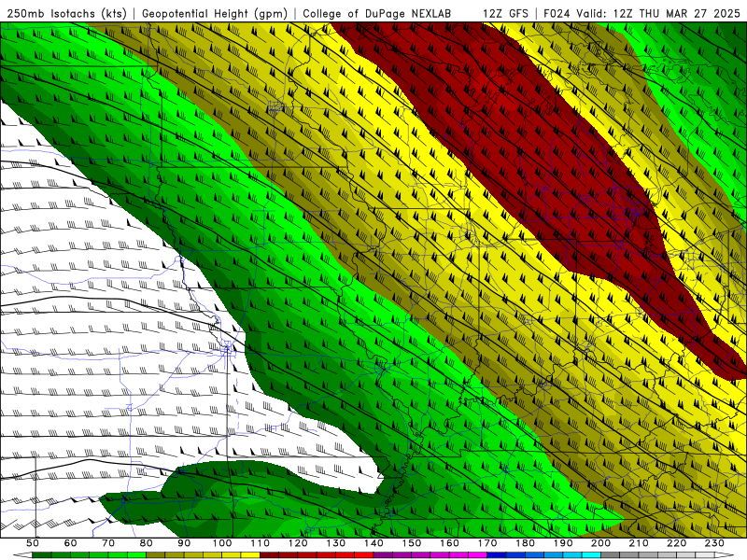Click the 70 knot legend label

(108, 543)
